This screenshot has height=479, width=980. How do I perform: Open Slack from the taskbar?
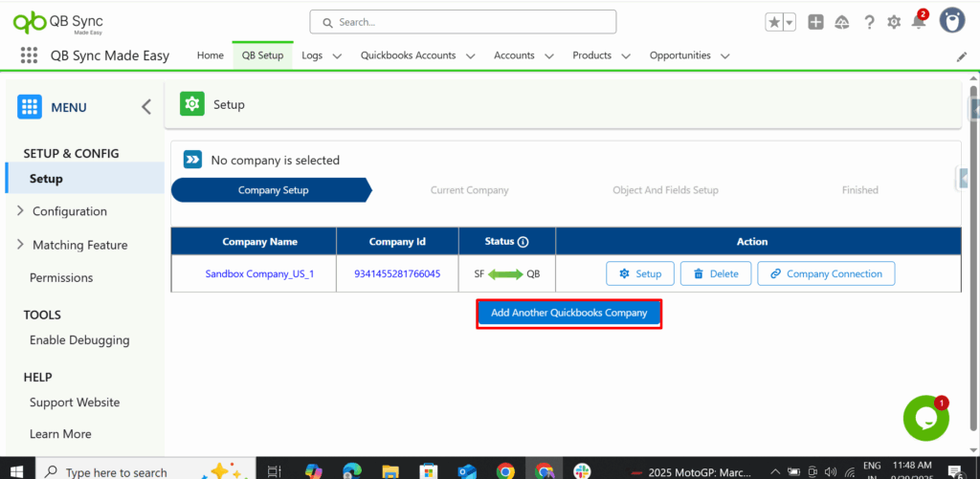[x=582, y=471]
